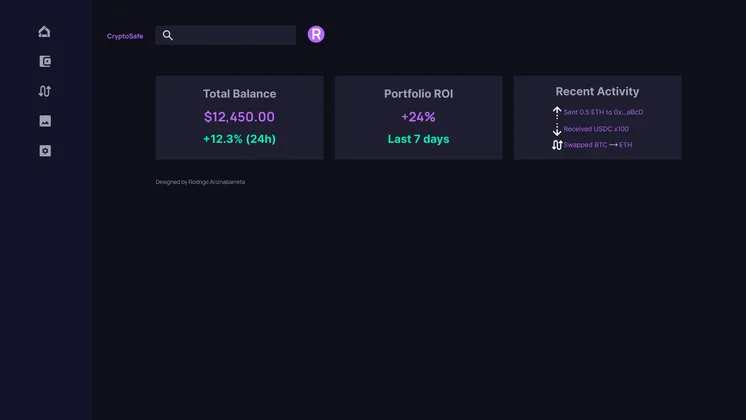Image resolution: width=746 pixels, height=420 pixels.
Task: Open the Settings gear icon in sidebar
Action: coord(45,151)
